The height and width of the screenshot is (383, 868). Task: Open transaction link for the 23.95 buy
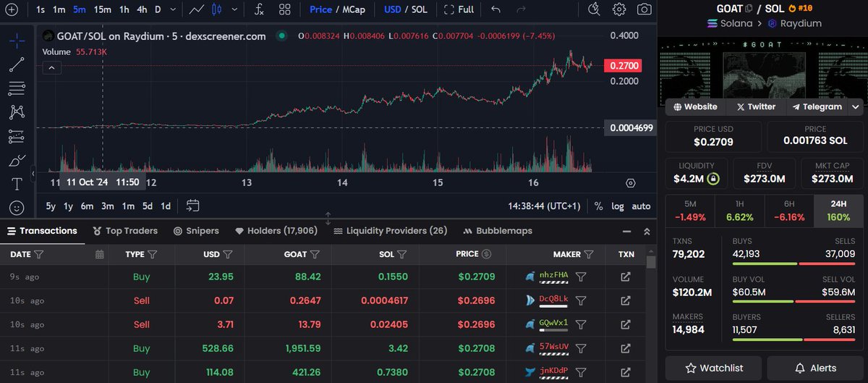tap(626, 277)
